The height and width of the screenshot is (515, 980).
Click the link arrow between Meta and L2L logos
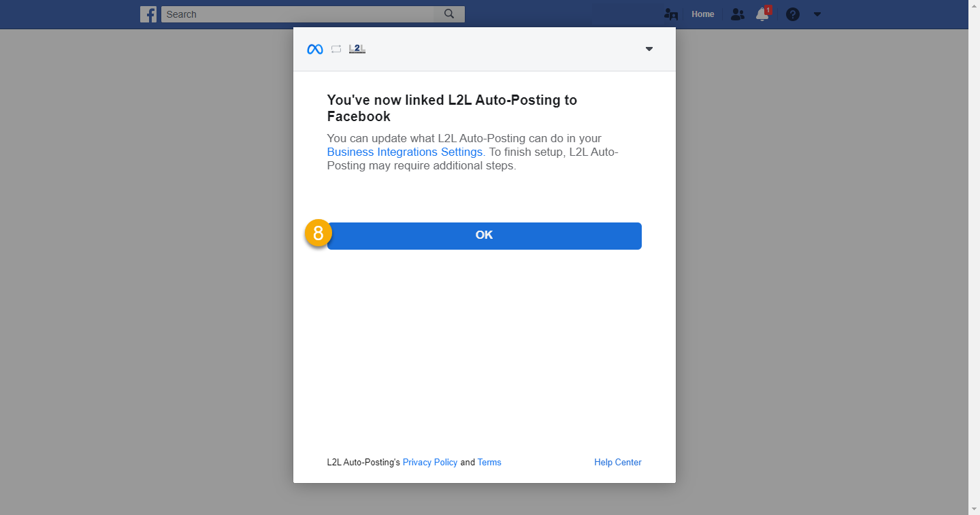[336, 48]
